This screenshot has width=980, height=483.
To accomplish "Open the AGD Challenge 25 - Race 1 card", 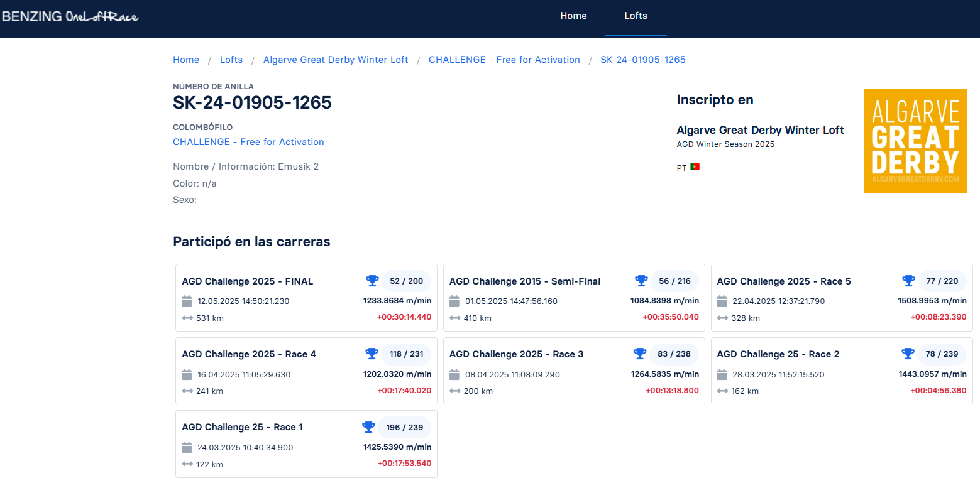I will [243, 427].
